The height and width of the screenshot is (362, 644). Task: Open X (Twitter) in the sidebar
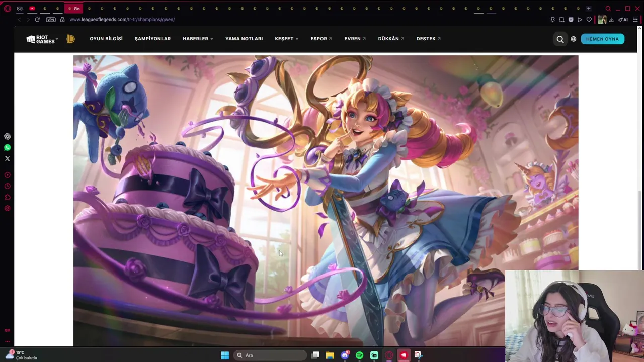click(7, 158)
